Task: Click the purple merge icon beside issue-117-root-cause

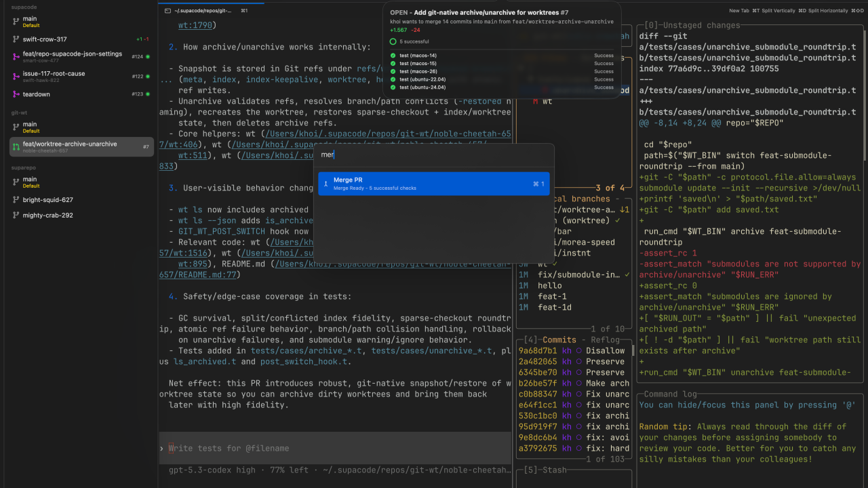Action: click(x=16, y=77)
